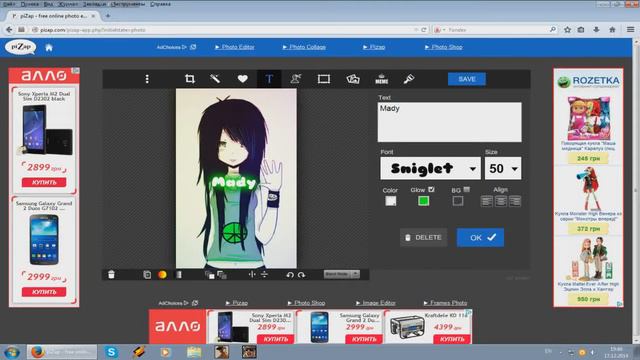Click the undo arrow below canvas
640x360 pixels.
(290, 275)
